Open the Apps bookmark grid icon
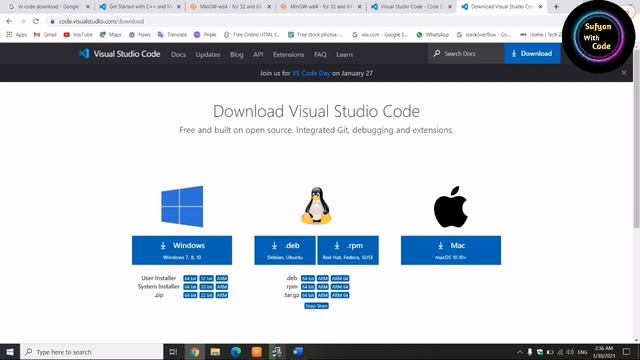Image resolution: width=640 pixels, height=360 pixels. (x=9, y=35)
